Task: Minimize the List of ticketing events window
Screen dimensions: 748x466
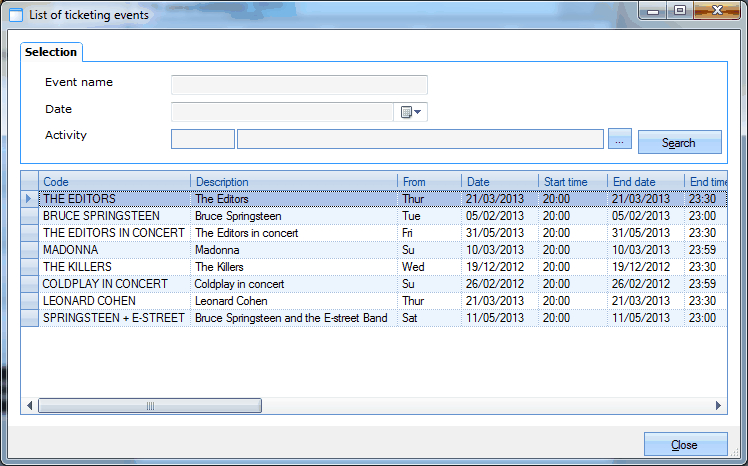Action: [x=654, y=11]
